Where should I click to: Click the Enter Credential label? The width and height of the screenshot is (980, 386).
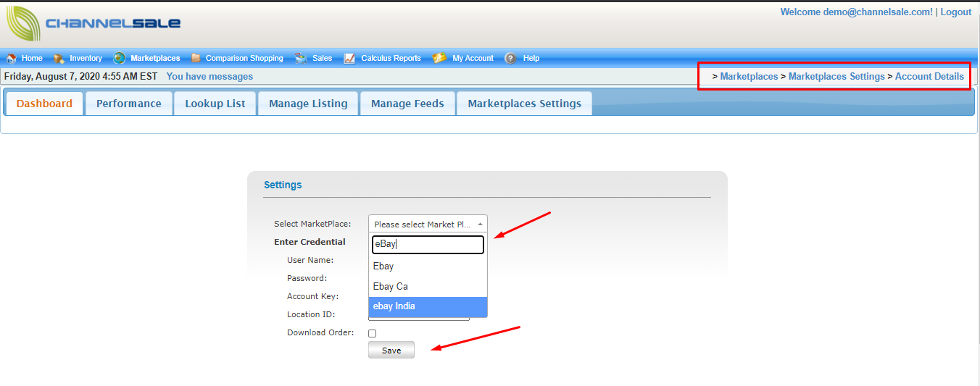tap(310, 242)
